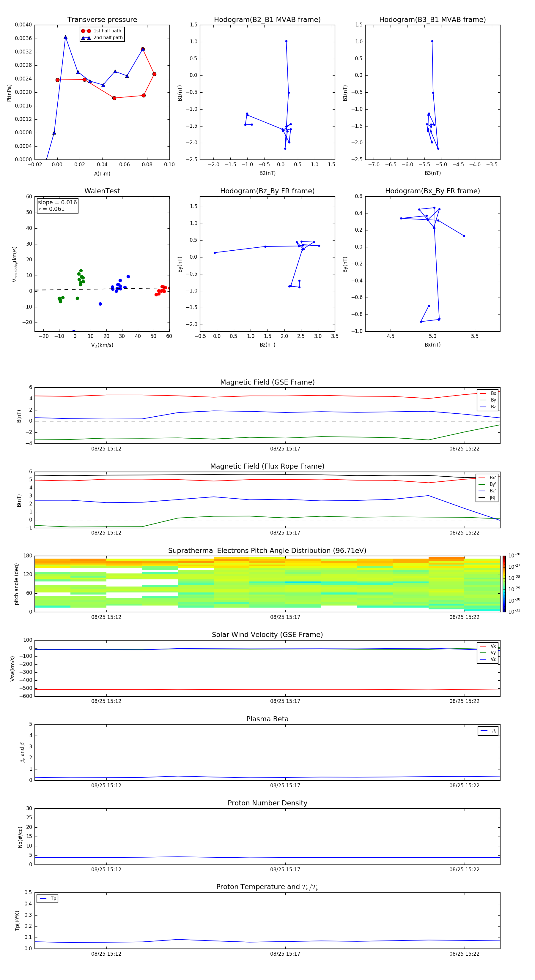Click the 'Vz' legend entry in velocity plot
Screen dimensions: 535x980
point(488,659)
